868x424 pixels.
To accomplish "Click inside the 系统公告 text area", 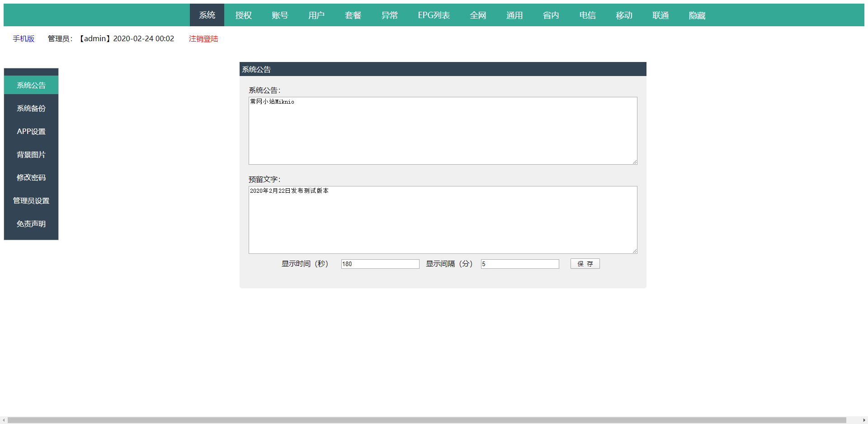I will tap(443, 131).
